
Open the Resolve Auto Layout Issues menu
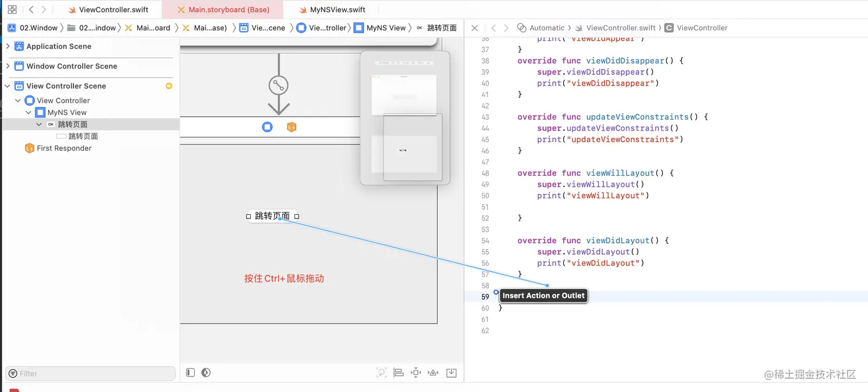[x=434, y=372]
